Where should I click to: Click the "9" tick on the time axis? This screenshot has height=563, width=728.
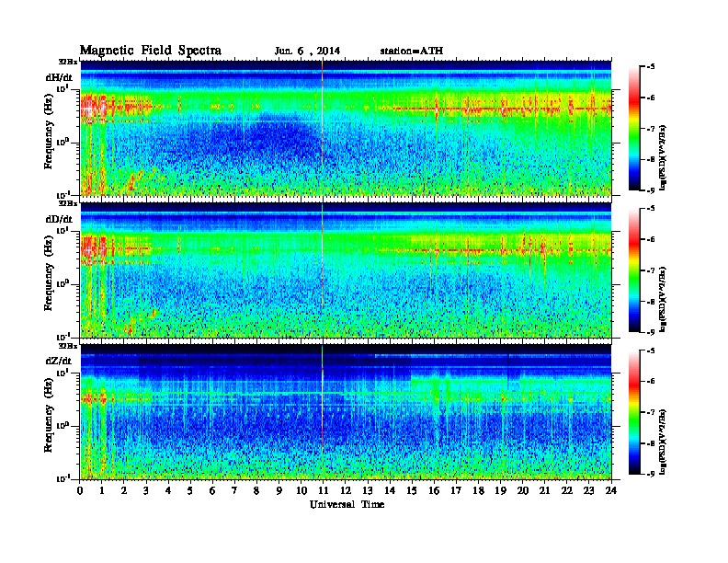tap(279, 491)
